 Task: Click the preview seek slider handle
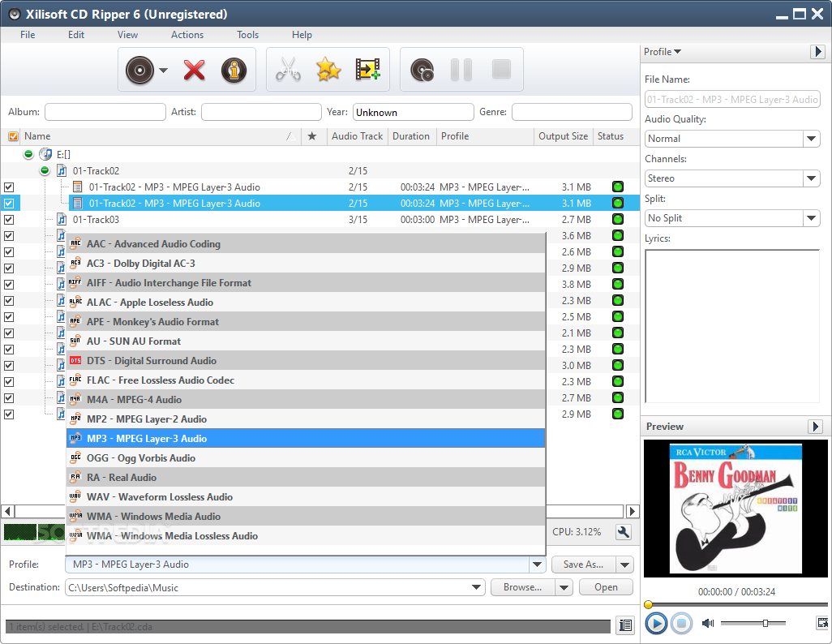click(x=648, y=604)
